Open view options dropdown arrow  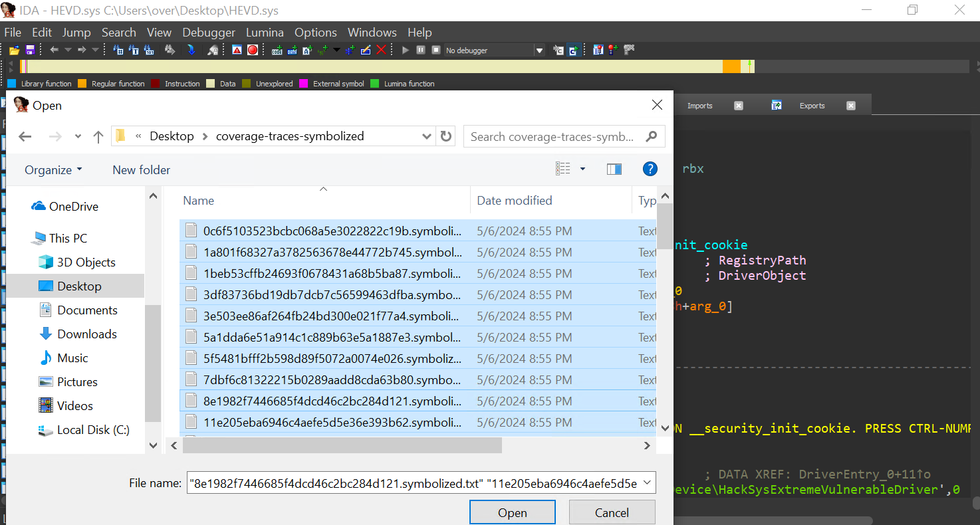pos(583,169)
